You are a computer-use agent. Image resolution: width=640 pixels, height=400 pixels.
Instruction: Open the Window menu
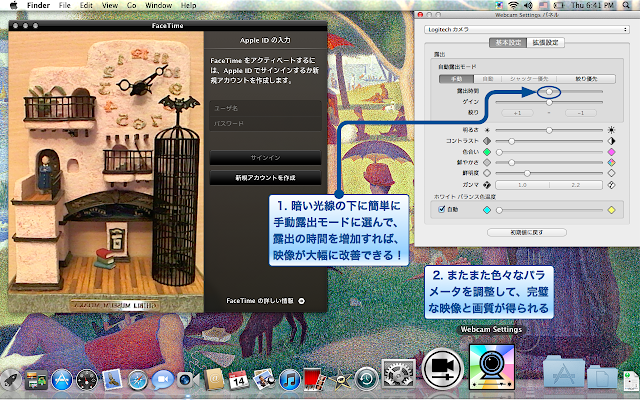[x=158, y=5]
